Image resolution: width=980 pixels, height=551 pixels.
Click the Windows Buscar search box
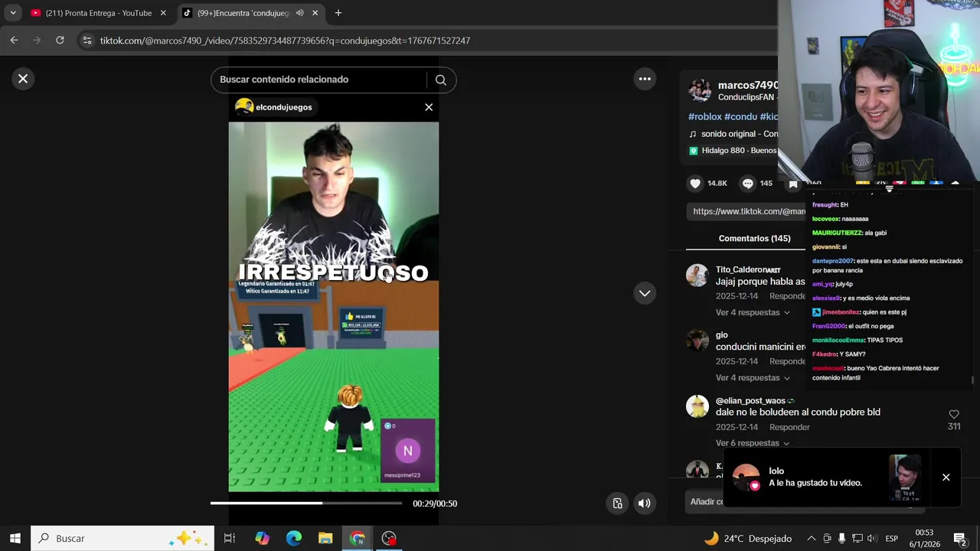[122, 538]
